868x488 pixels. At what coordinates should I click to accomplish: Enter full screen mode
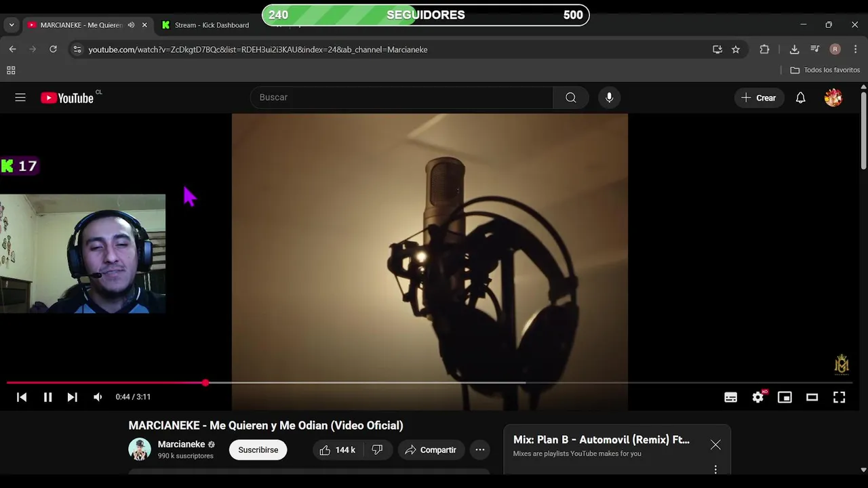click(x=839, y=397)
